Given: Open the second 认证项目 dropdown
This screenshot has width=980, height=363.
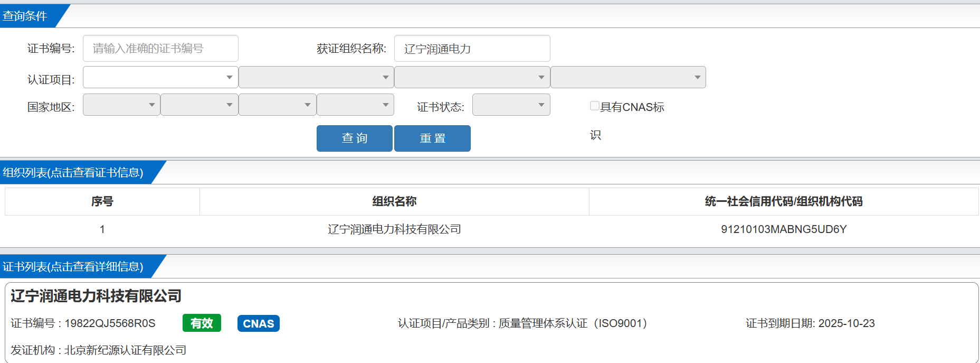Looking at the screenshot, I should (x=316, y=77).
